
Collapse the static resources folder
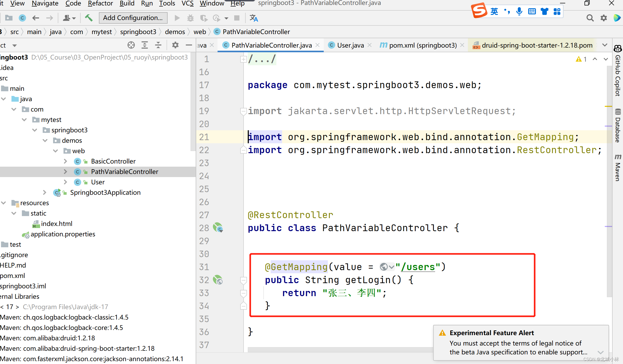tap(14, 213)
